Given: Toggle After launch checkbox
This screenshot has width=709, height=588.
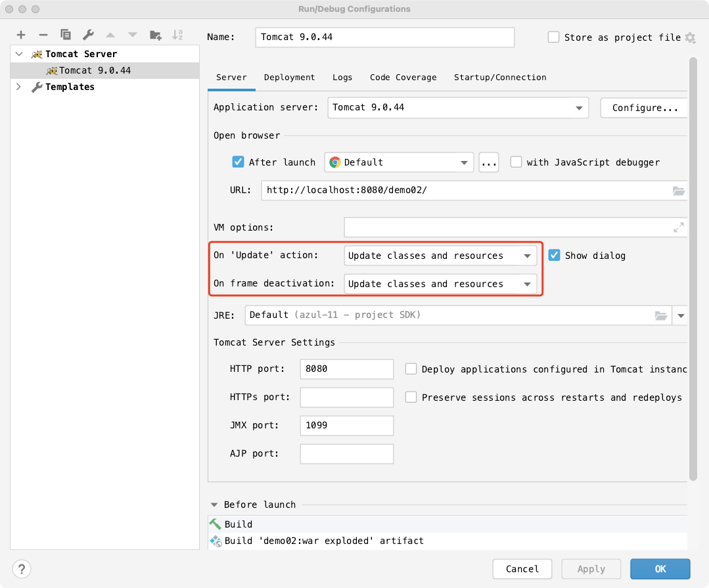Looking at the screenshot, I should click(x=238, y=162).
